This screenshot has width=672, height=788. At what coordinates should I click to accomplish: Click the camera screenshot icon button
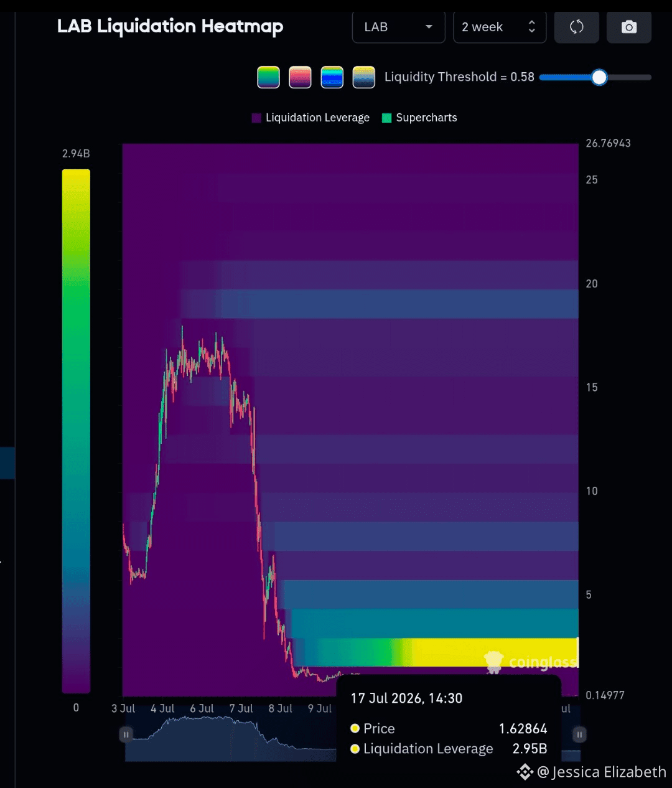pyautogui.click(x=629, y=27)
